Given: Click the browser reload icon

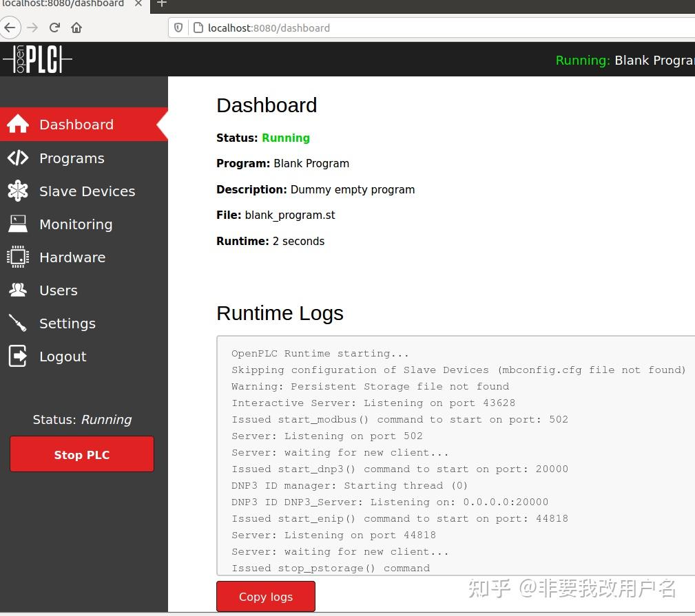Looking at the screenshot, I should point(54,28).
